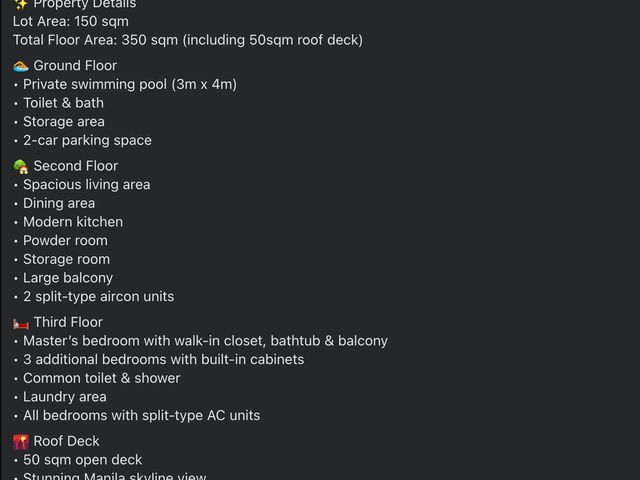Click the Roof Deck heading
The image size is (640, 480).
tap(66, 441)
